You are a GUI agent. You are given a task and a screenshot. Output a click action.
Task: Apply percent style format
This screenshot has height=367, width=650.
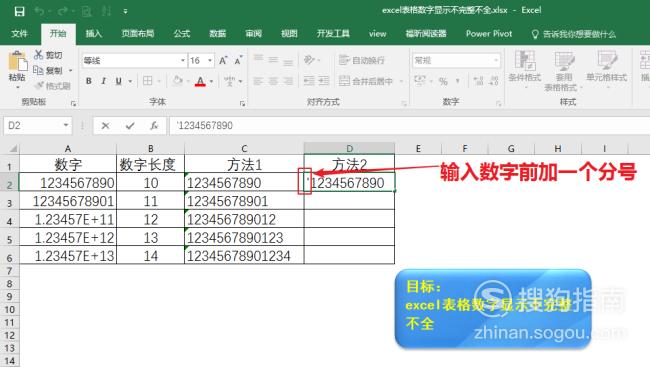click(443, 81)
